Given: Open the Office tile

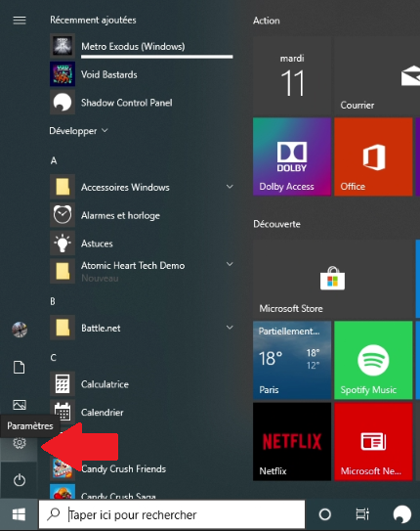Looking at the screenshot, I should [x=373, y=156].
